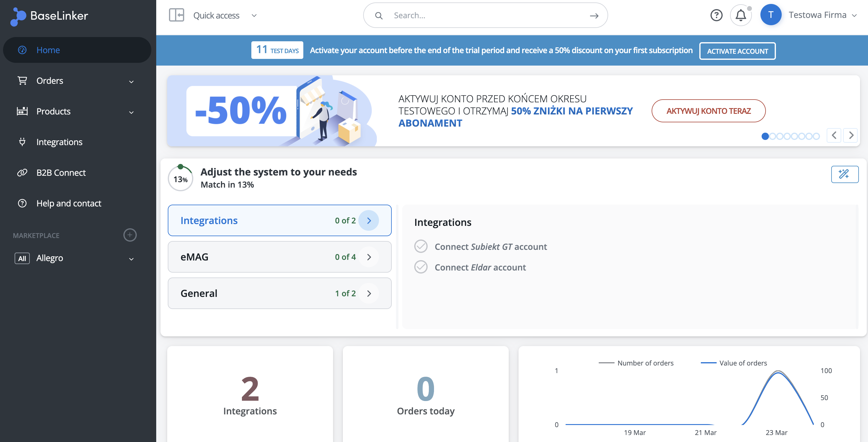Collapse the sidebar panel icon
Screen dimensions: 868x442
click(x=176, y=15)
